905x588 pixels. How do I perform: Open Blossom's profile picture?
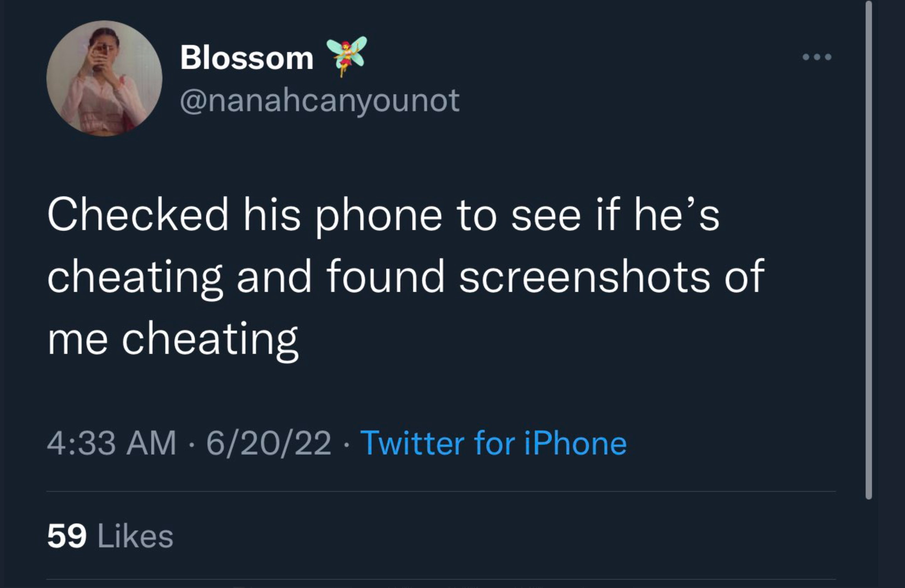tap(104, 78)
